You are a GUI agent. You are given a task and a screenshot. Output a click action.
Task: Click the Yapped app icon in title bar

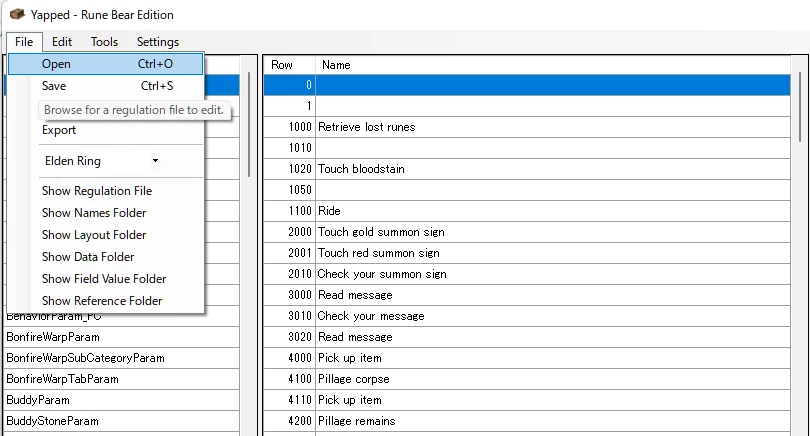(x=17, y=15)
